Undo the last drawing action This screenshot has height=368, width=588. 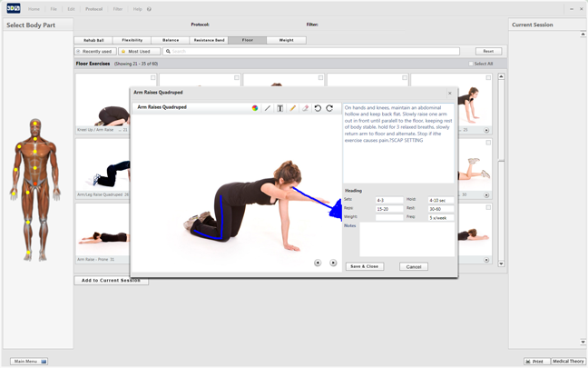pos(318,108)
